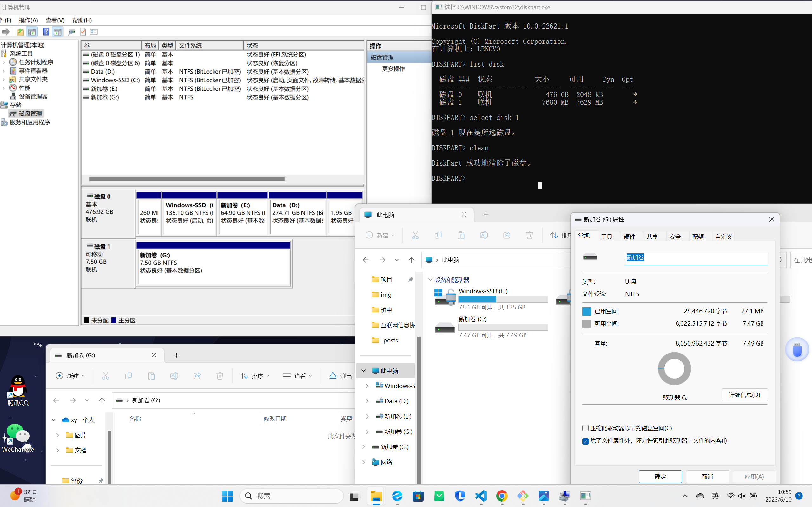Open Visual Studio Code from taskbar

click(x=481, y=496)
